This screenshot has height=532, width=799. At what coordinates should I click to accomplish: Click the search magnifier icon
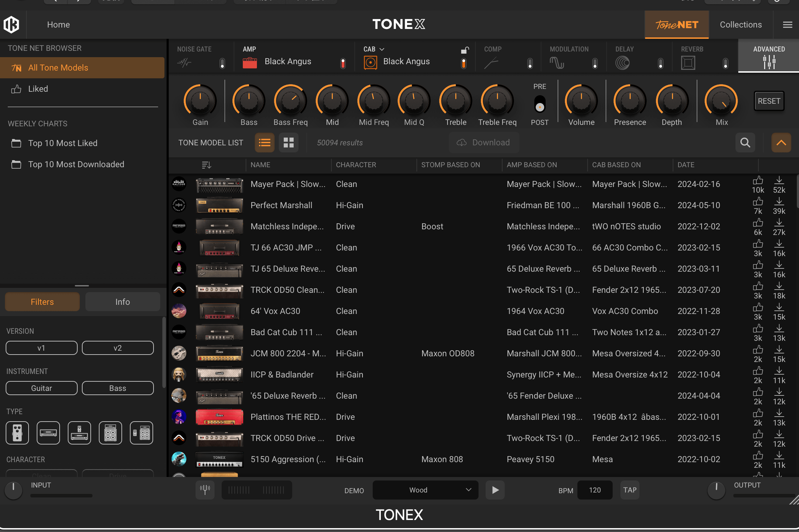[x=745, y=143]
